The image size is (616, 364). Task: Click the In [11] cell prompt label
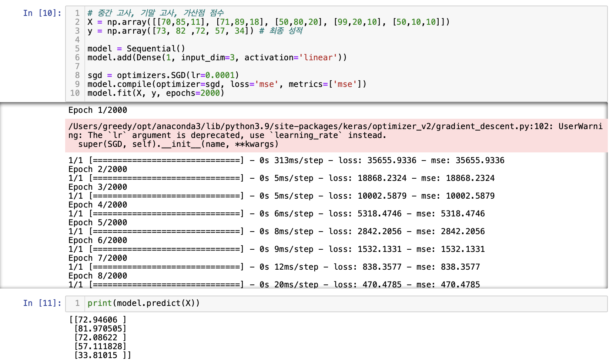[x=42, y=303]
